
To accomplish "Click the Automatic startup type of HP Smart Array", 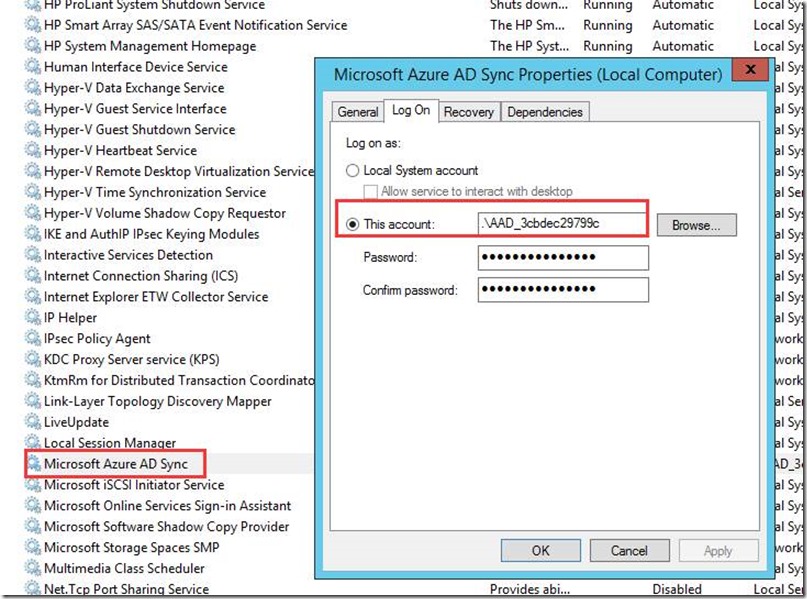I will [683, 25].
